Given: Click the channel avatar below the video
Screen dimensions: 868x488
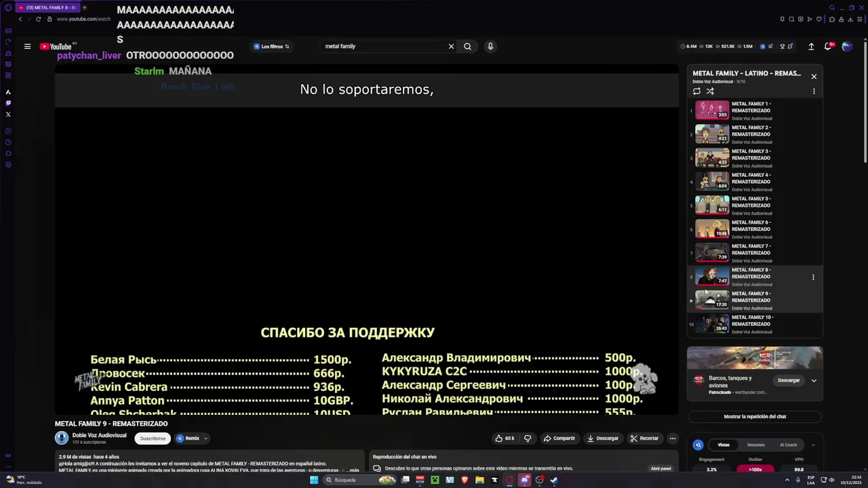Looking at the screenshot, I should [x=62, y=439].
